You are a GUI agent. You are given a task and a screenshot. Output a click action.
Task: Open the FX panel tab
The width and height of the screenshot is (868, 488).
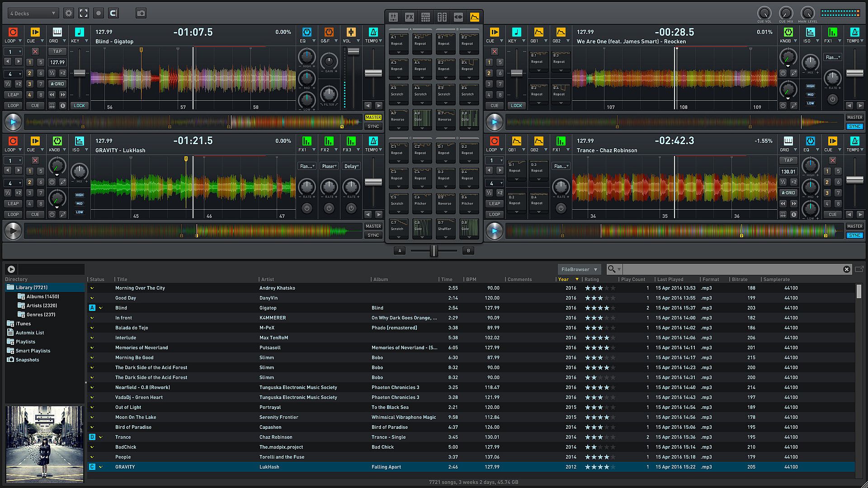(x=409, y=17)
